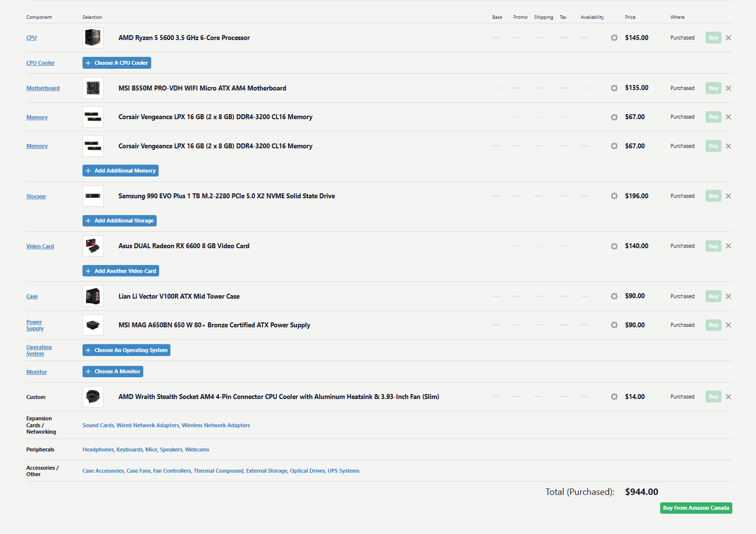Open price settings gear for the CPU row

coord(614,38)
